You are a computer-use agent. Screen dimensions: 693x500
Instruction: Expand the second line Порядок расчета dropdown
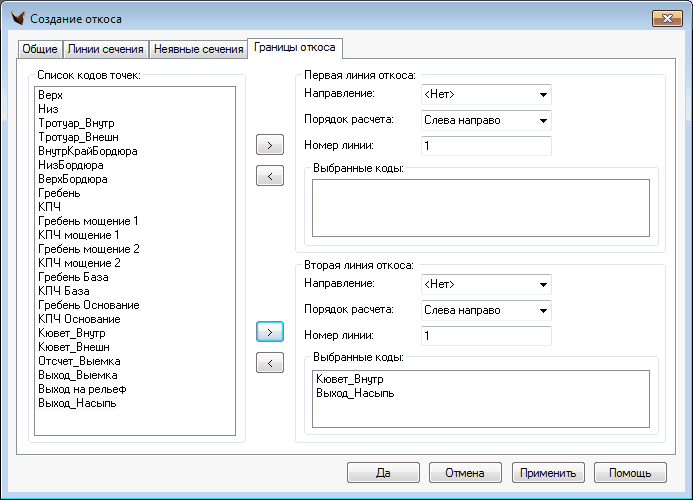click(486, 310)
